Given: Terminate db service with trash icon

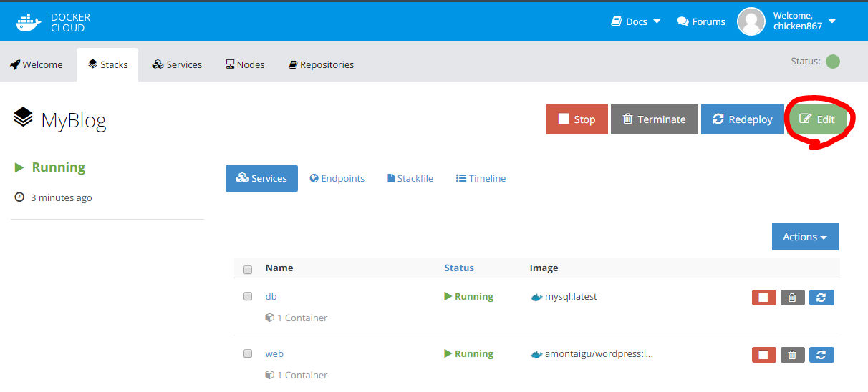Looking at the screenshot, I should click(x=792, y=298).
